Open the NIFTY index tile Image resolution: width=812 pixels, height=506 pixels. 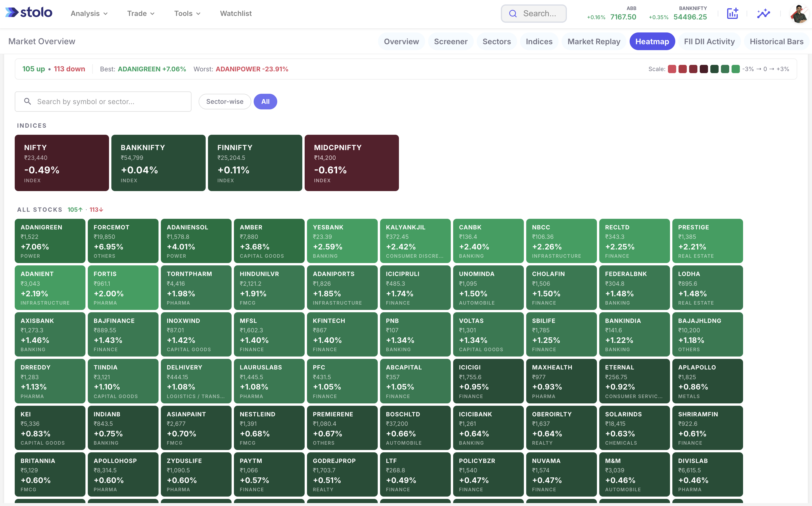click(x=62, y=163)
